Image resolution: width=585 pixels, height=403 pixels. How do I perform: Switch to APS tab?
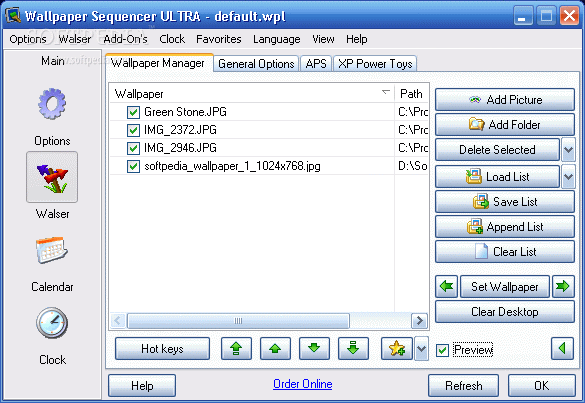[316, 64]
